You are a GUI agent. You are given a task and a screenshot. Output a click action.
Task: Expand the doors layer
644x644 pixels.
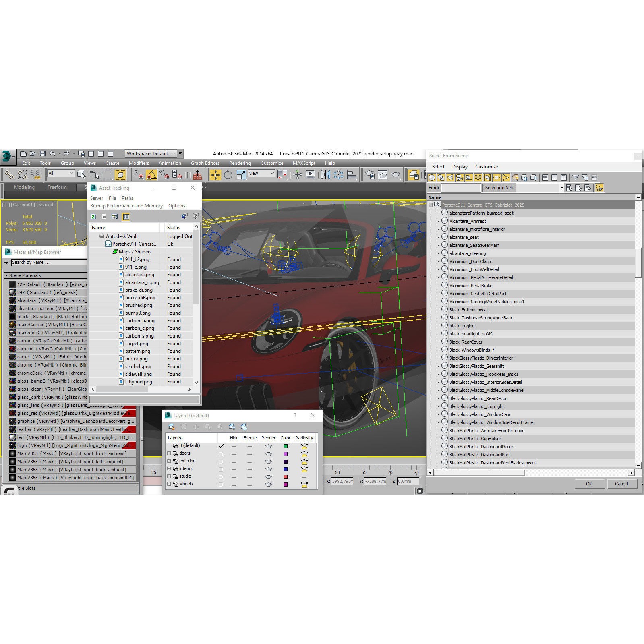click(x=169, y=453)
